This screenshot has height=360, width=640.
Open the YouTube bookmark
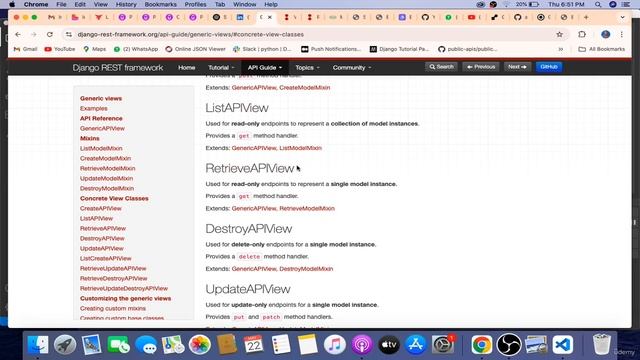click(60, 49)
